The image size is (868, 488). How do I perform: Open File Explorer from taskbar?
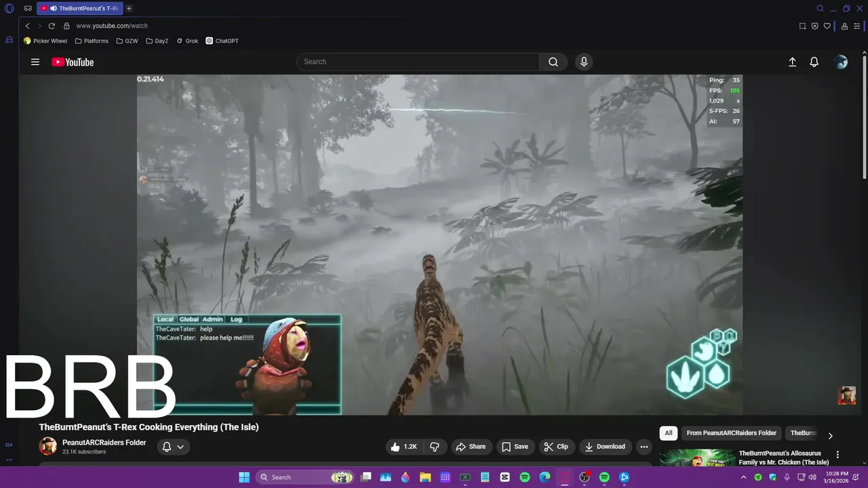pyautogui.click(x=425, y=477)
